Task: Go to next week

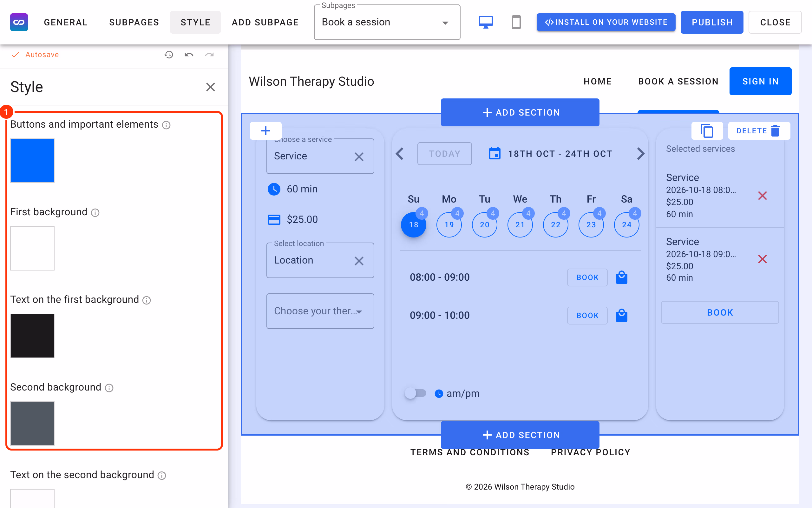Action: [x=640, y=154]
